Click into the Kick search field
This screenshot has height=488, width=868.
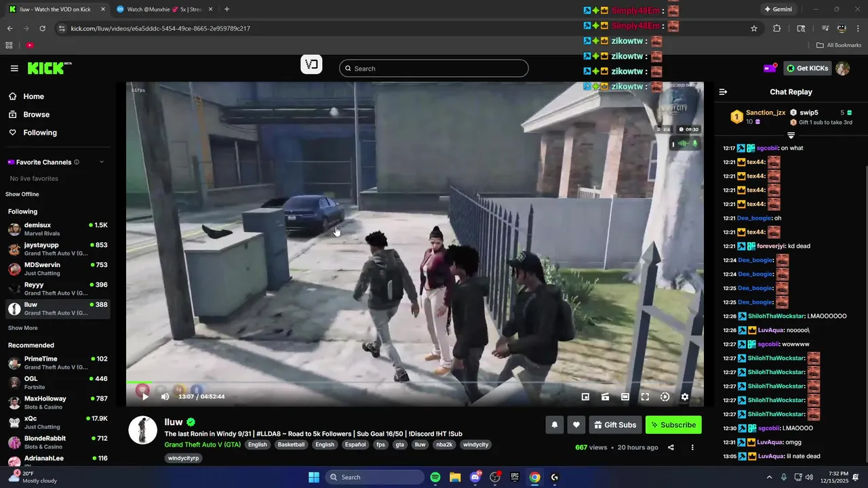[433, 68]
